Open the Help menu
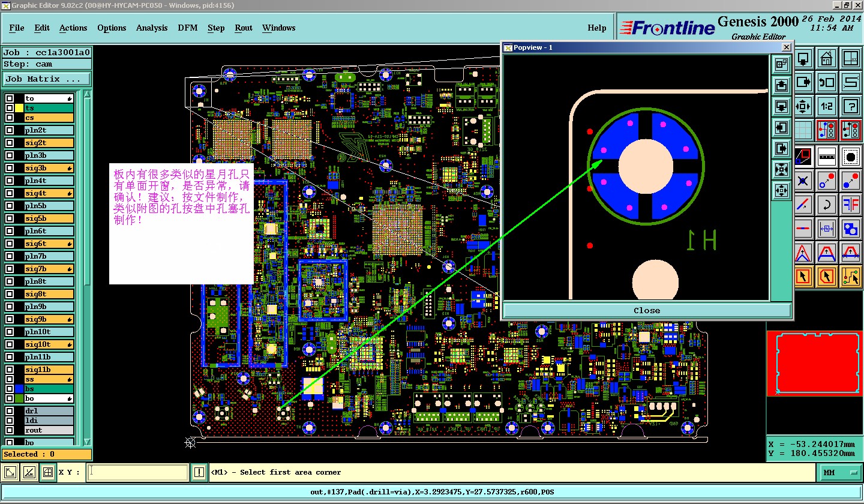The height and width of the screenshot is (504, 864). tap(596, 28)
